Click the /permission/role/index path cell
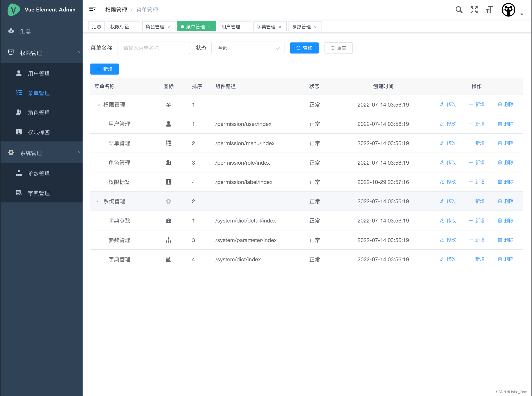This screenshot has height=396, width=532. 242,163
